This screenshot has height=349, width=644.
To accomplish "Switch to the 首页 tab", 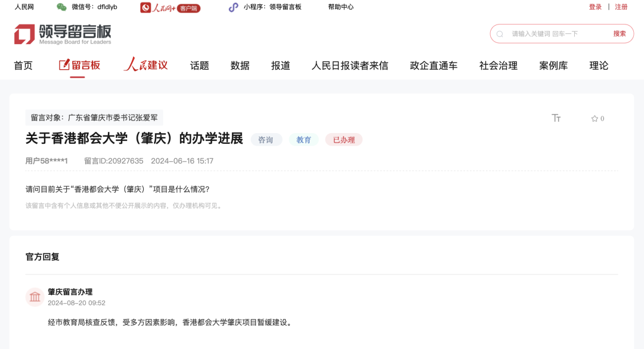I will tap(23, 66).
